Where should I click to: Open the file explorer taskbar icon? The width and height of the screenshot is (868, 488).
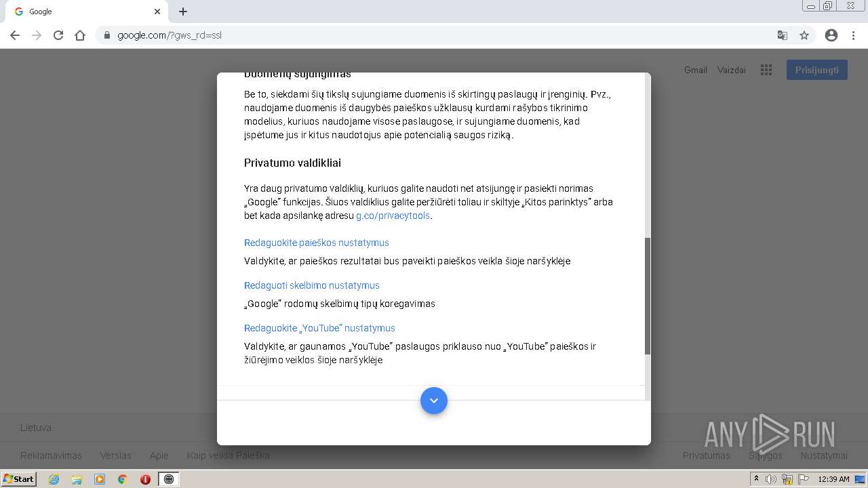coord(77,479)
